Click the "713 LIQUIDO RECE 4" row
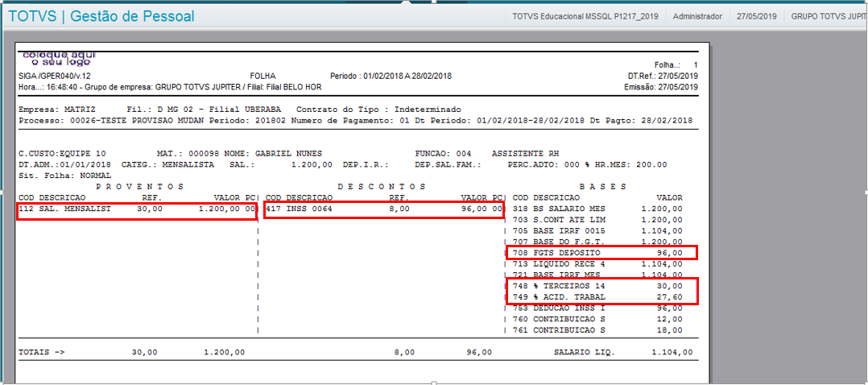Viewport: 868px width, 385px height. 597,264
